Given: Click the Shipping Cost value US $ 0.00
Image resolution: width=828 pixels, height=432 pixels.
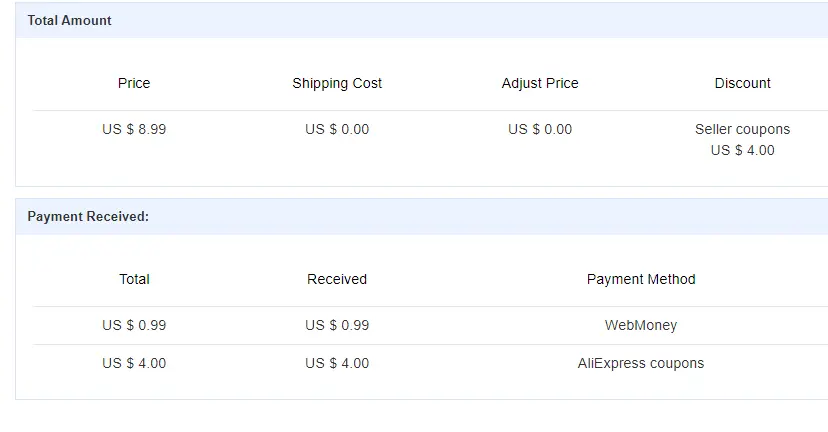Looking at the screenshot, I should coord(337,129).
